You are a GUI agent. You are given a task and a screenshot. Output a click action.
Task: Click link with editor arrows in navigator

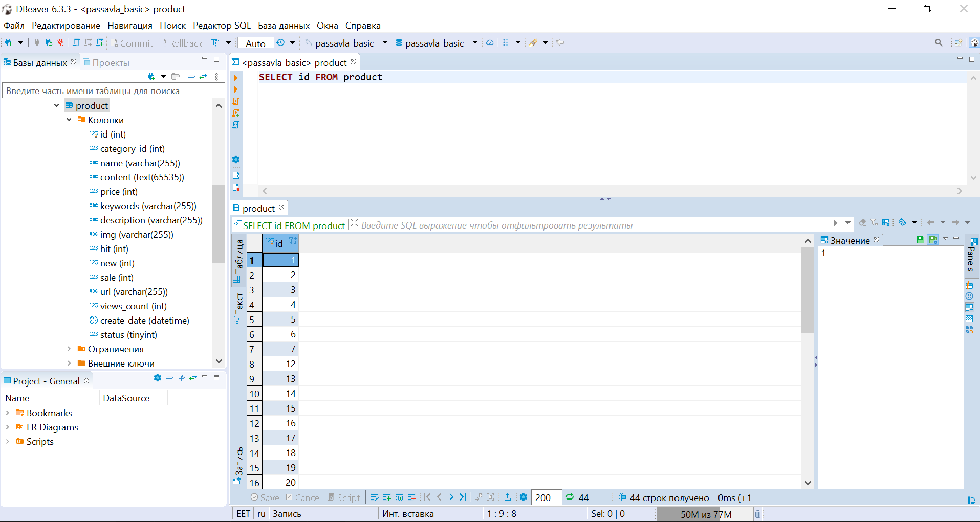(203, 77)
